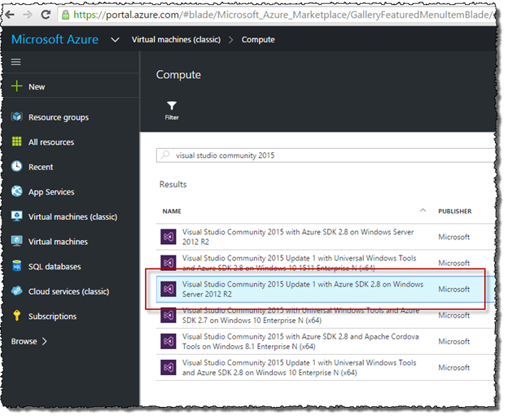Open Subscriptions sidebar label
Image resolution: width=508 pixels, height=420 pixels.
tap(52, 317)
